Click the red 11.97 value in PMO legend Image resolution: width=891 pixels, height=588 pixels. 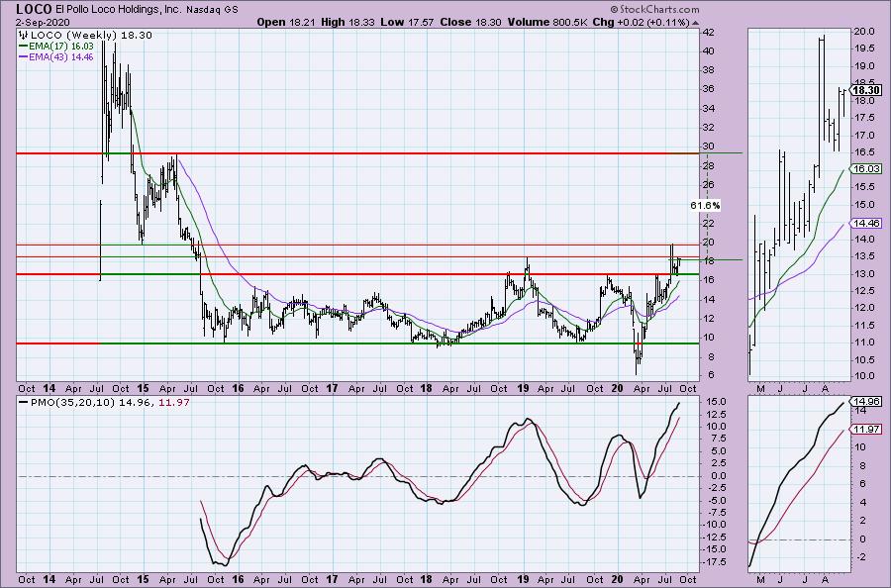[174, 402]
